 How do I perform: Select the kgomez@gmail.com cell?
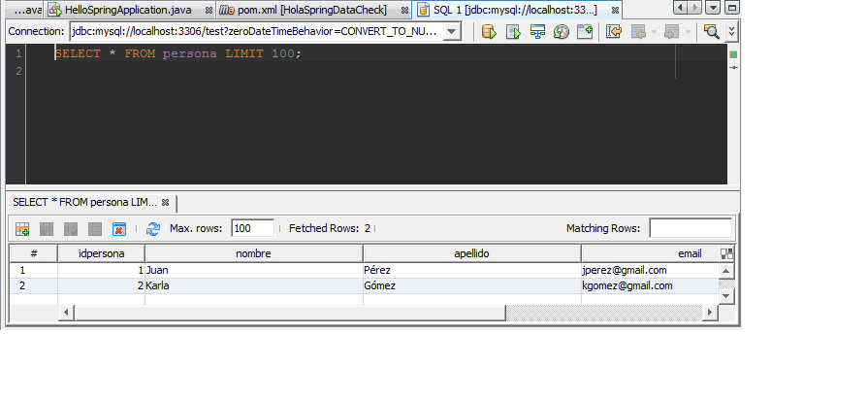point(650,285)
